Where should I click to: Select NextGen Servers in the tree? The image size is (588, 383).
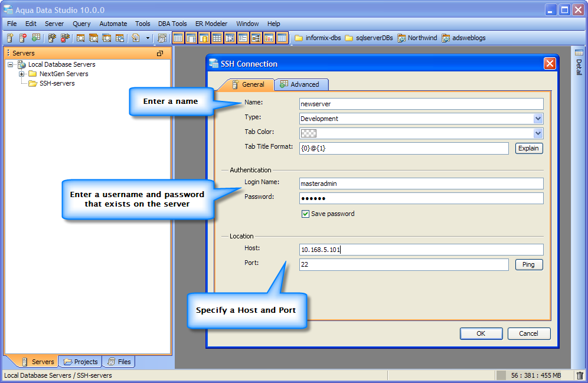click(58, 74)
